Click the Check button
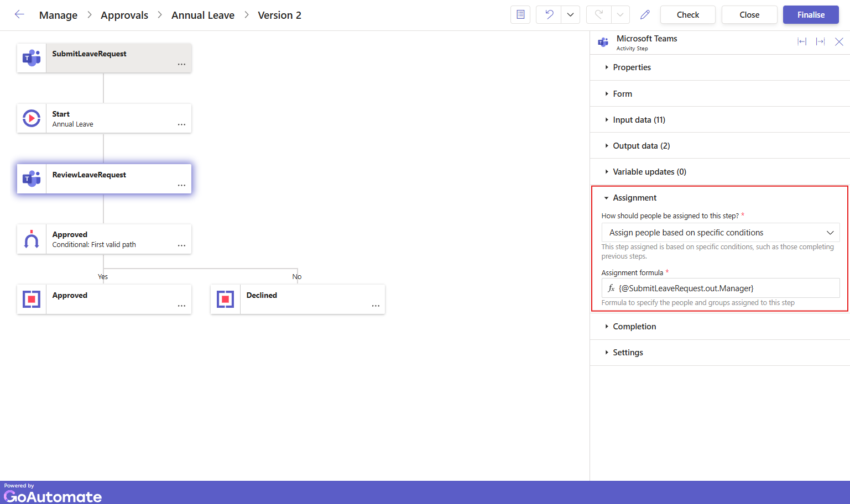Image resolution: width=850 pixels, height=504 pixels. coord(687,15)
